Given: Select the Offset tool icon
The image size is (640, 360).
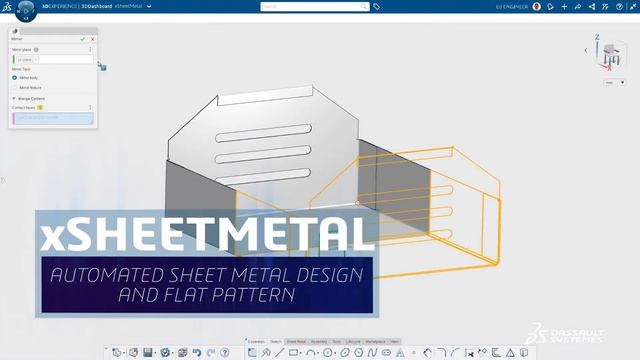Looking at the screenshot, I should (x=496, y=352).
